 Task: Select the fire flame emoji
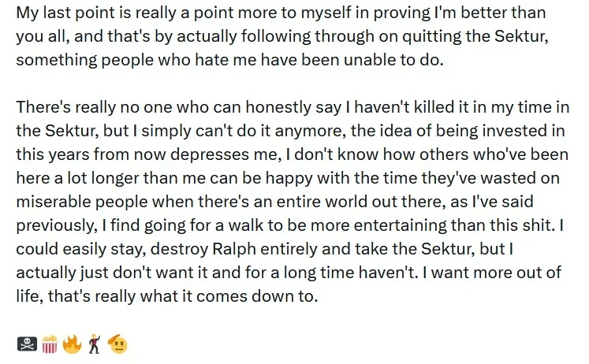point(72,344)
